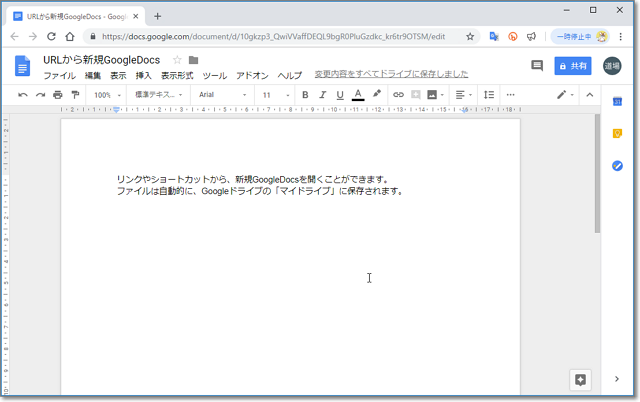Toggle italic formatting
The height and width of the screenshot is (402, 640).
click(322, 95)
